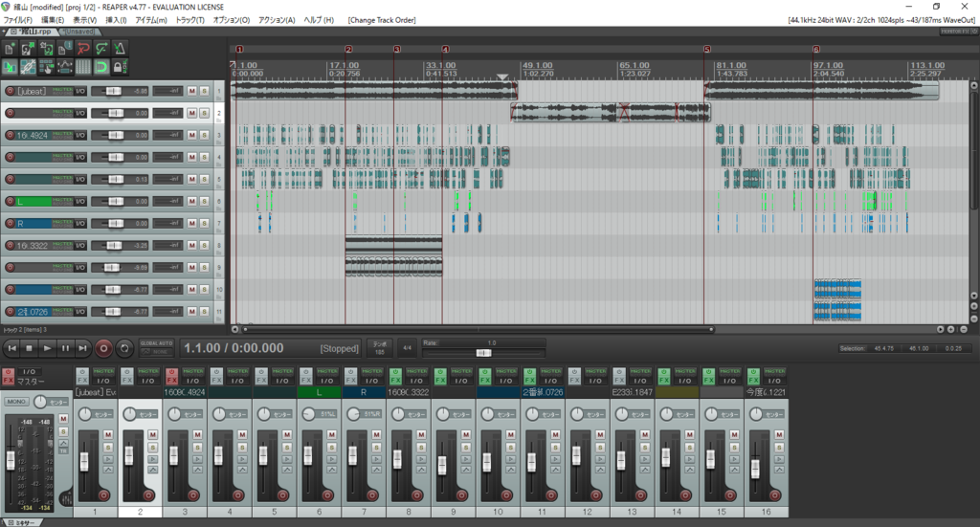Click the Open project toolbar icon

coord(28,49)
